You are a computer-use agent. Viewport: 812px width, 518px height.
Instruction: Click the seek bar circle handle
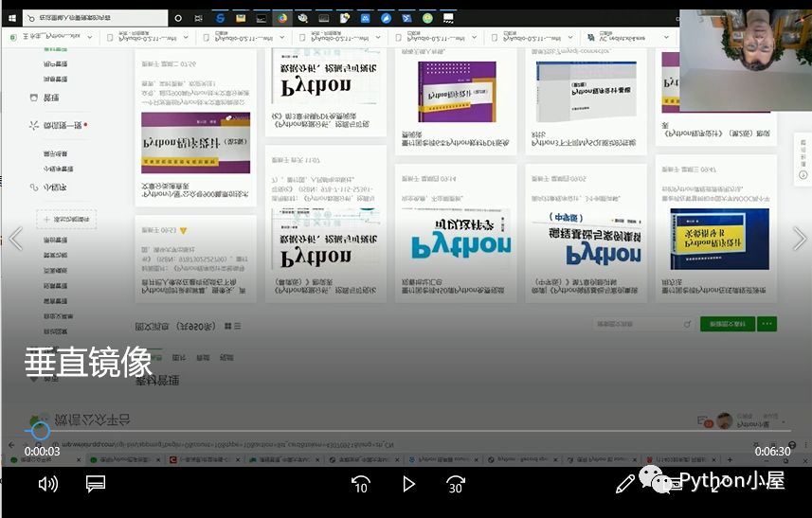(x=40, y=431)
